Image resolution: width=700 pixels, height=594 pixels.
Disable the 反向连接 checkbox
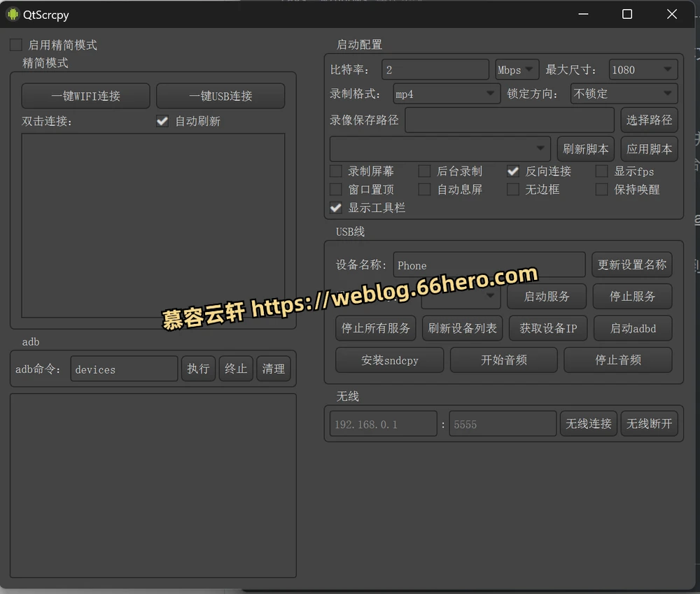point(513,171)
